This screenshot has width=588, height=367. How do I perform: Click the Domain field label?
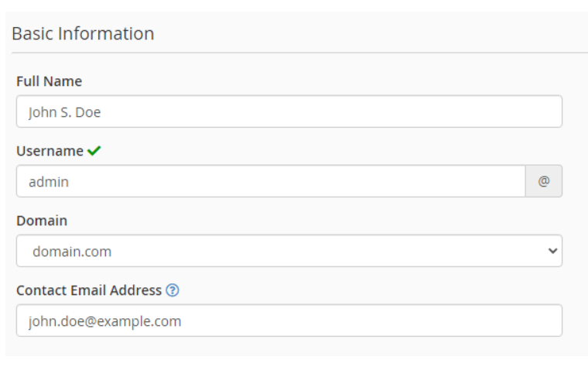(42, 221)
